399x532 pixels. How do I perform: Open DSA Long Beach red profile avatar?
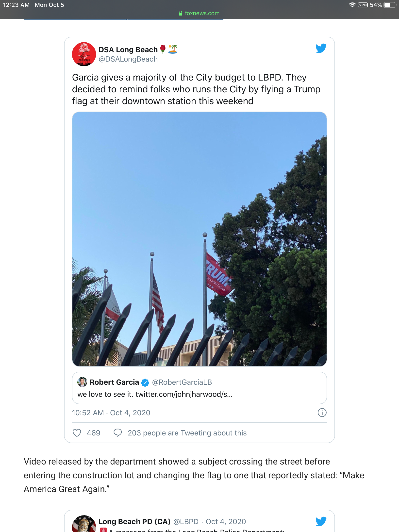tap(84, 54)
